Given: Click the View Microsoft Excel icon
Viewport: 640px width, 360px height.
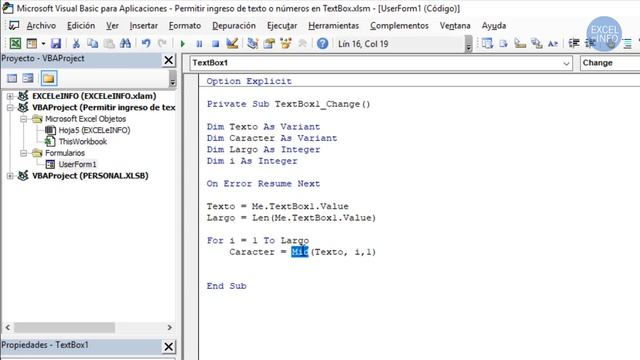Looking at the screenshot, I should tap(15, 43).
